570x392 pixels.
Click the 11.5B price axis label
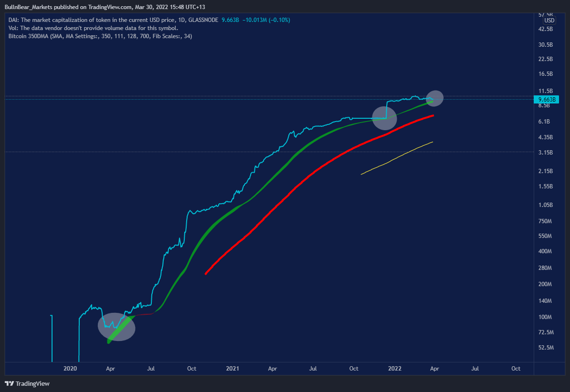click(545, 91)
